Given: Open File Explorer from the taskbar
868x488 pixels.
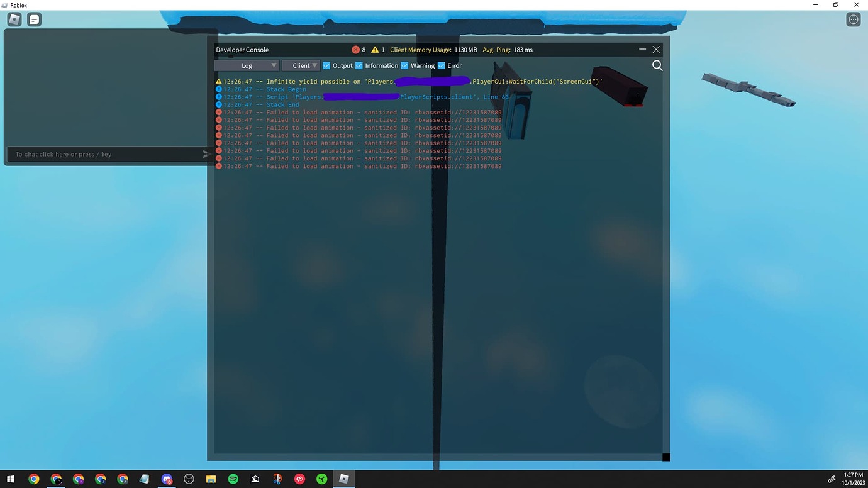Looking at the screenshot, I should pyautogui.click(x=211, y=479).
